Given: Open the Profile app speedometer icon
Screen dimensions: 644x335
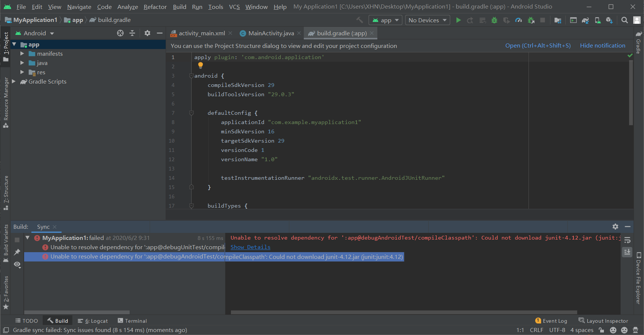Looking at the screenshot, I should (518, 20).
